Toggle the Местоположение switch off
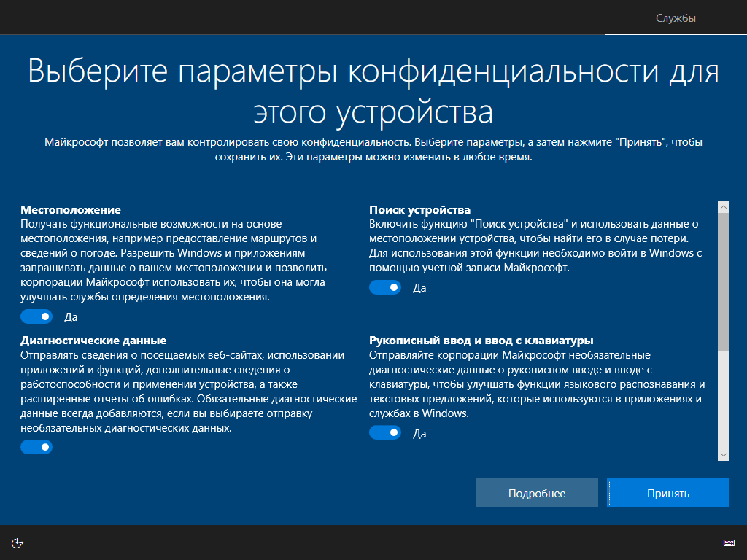The image size is (747, 560). point(36,316)
